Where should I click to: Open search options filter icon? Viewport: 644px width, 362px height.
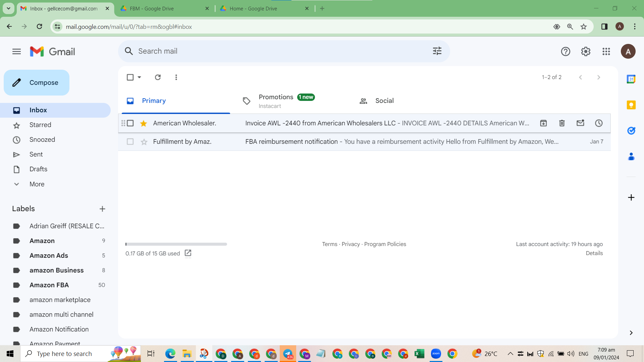click(437, 51)
